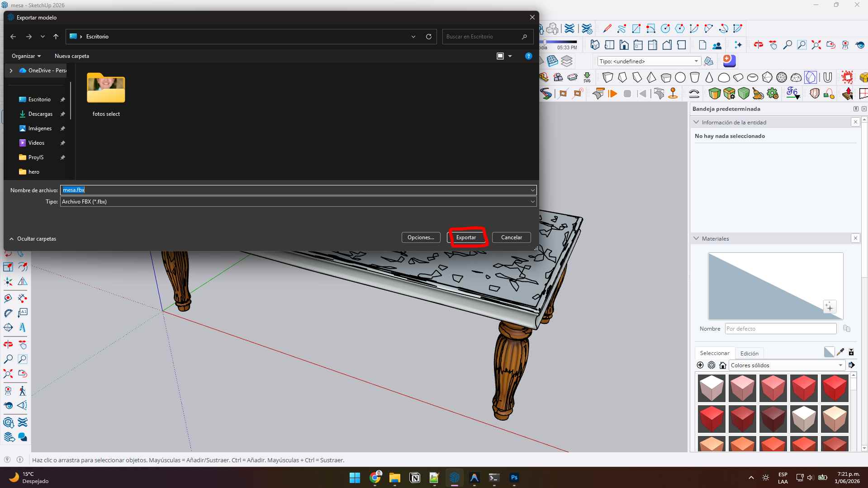Select Videos in the navigation pane
Screen dimensions: 868x488
click(36, 143)
